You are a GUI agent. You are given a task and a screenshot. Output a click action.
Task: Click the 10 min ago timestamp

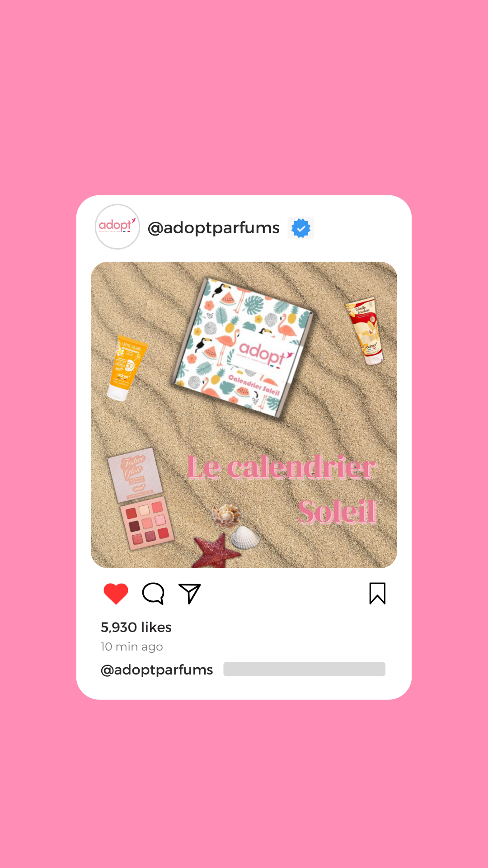point(131,646)
